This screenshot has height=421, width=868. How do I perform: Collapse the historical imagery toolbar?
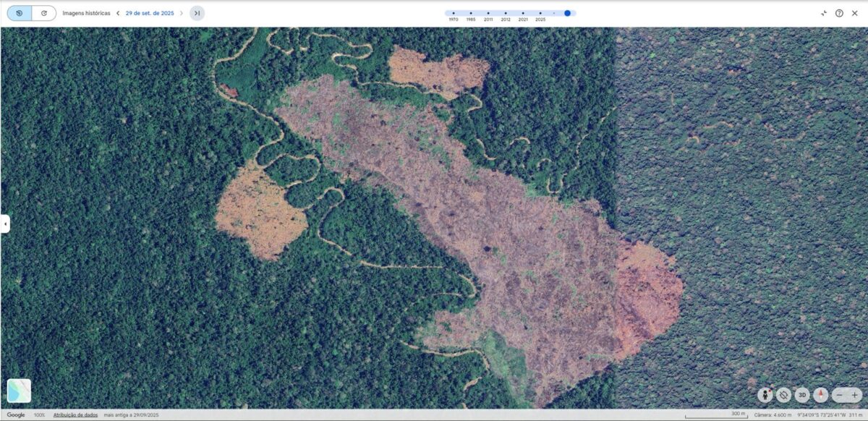click(x=824, y=13)
